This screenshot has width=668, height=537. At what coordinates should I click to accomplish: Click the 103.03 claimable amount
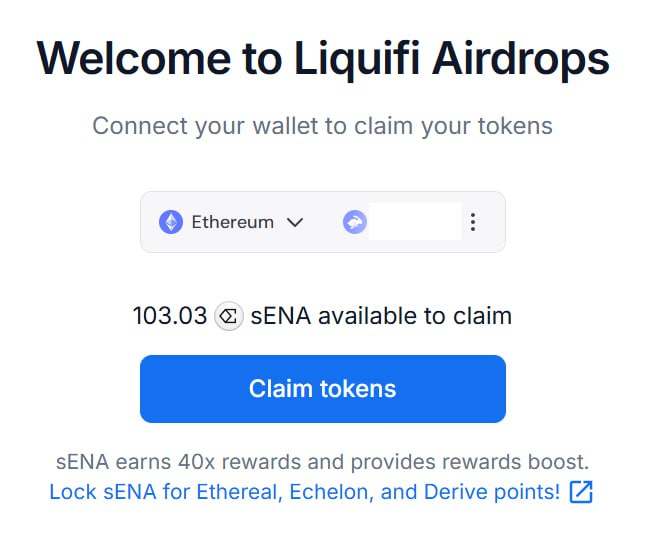point(170,316)
